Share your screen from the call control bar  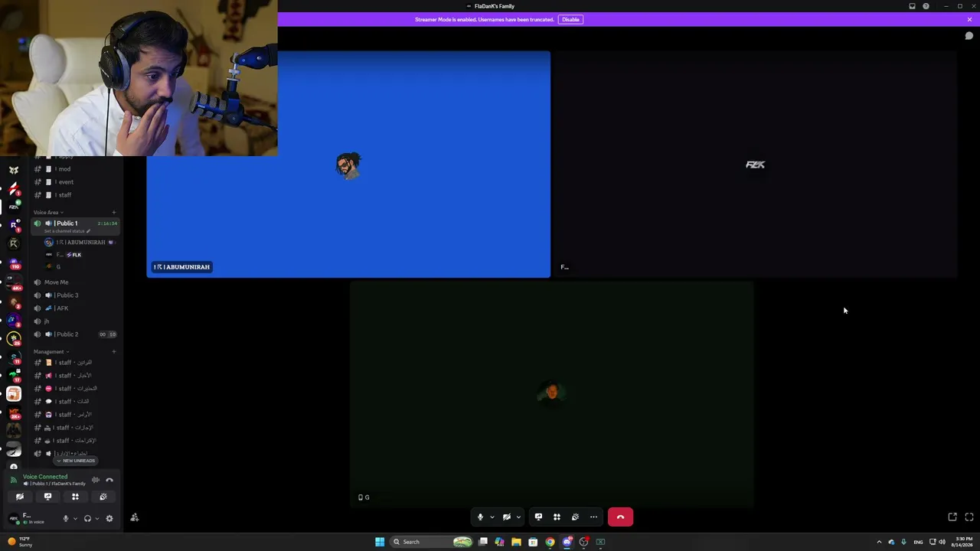pyautogui.click(x=538, y=517)
